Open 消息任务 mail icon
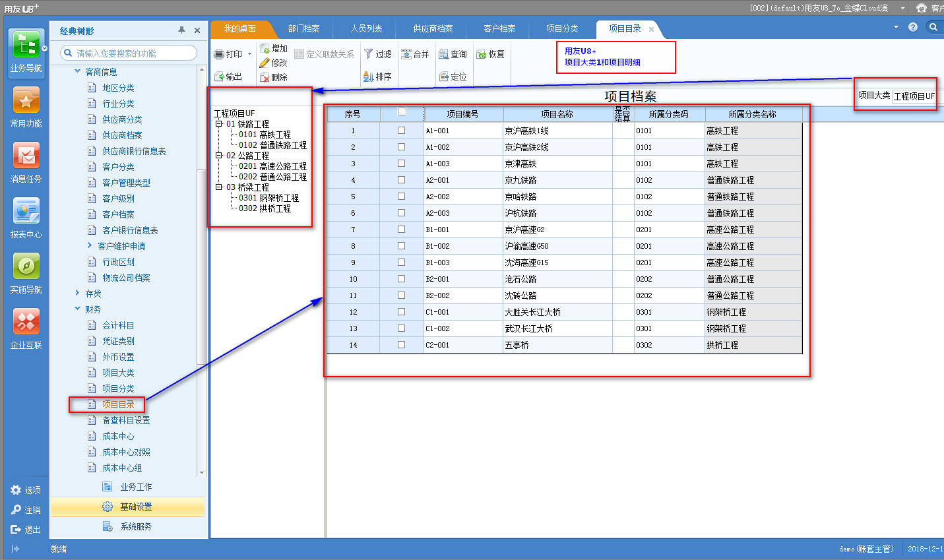The image size is (944, 560). click(x=26, y=156)
